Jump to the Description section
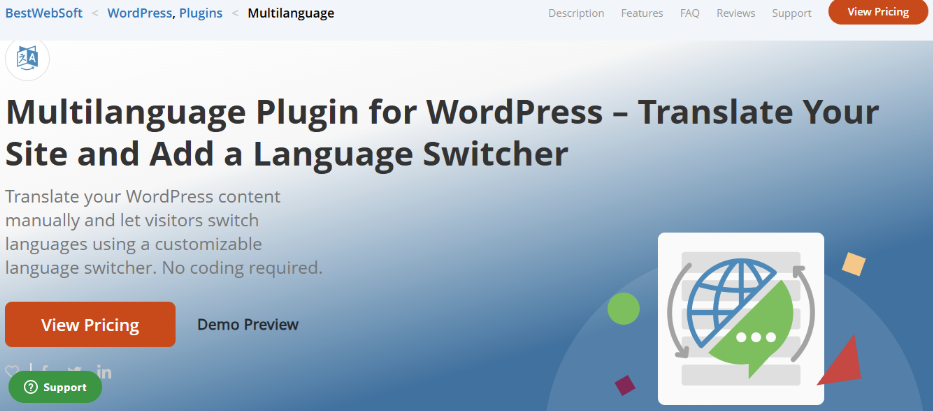Image resolution: width=933 pixels, height=411 pixels. click(x=576, y=13)
